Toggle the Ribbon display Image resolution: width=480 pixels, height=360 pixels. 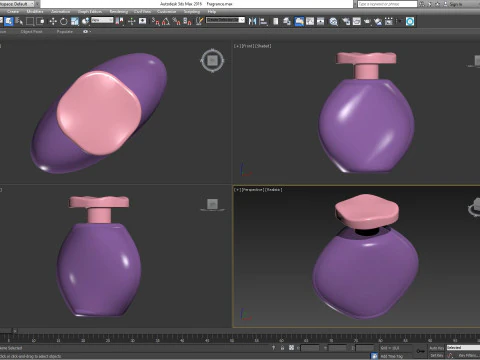pyautogui.click(x=299, y=21)
